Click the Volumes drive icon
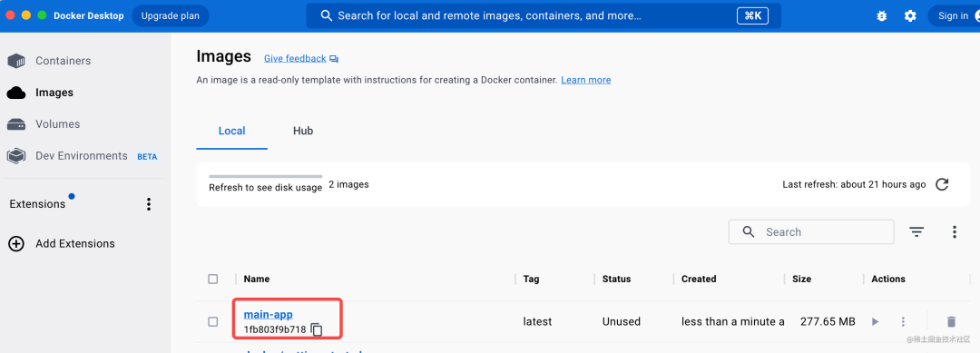 [16, 124]
